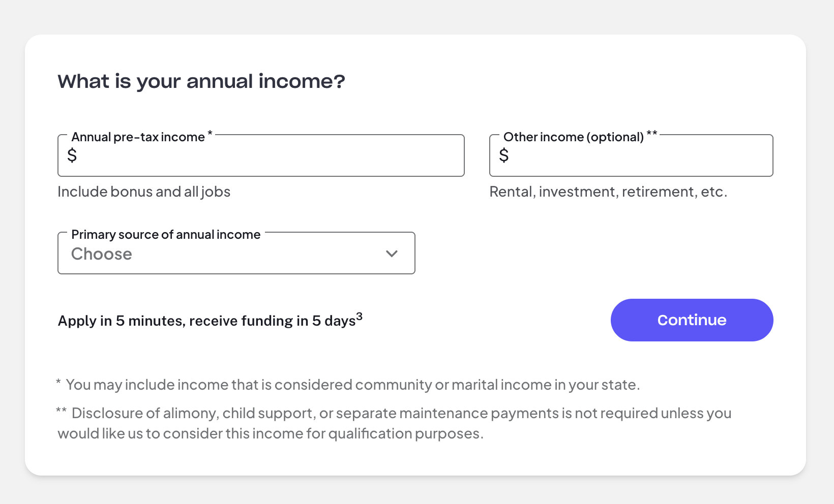Click the dollar sign in Other income field
The height and width of the screenshot is (504, 834).
[504, 155]
